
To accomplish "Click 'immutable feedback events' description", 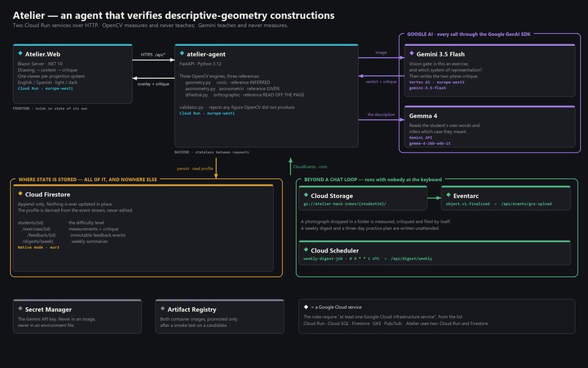I will pyautogui.click(x=98, y=235).
